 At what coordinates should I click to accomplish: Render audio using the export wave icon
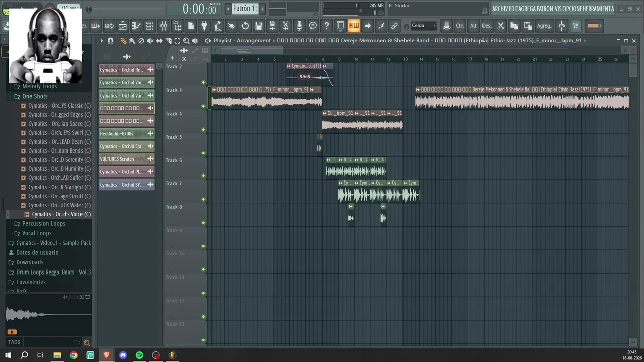click(x=272, y=26)
